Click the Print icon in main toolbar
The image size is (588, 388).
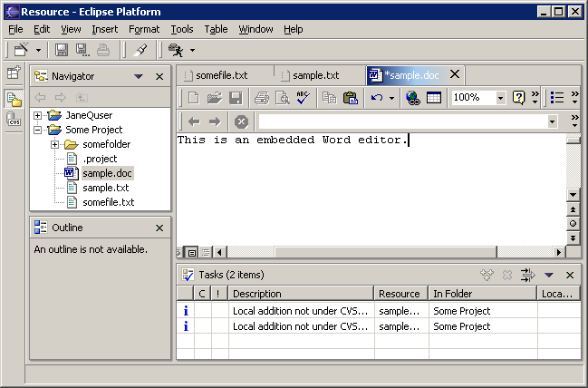coord(103,50)
